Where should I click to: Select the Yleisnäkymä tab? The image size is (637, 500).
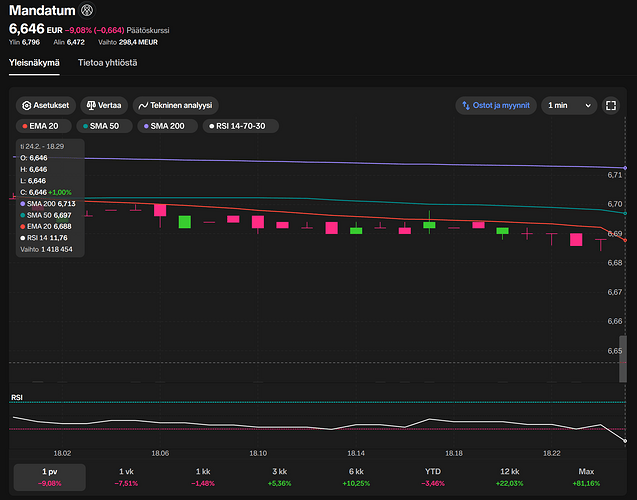click(34, 63)
